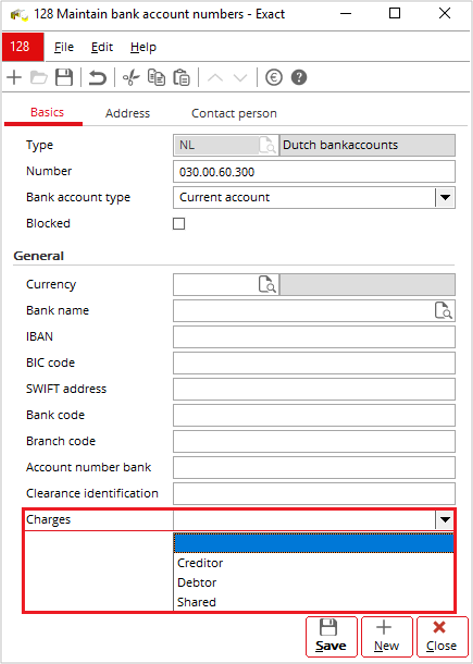Click the Save button at bottom
The width and height of the screenshot is (473, 664).
(332, 636)
